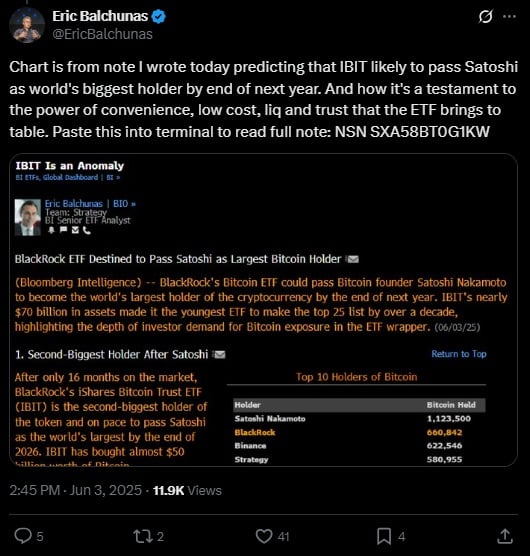Click the mail icon under analyst name
Image resolution: width=530 pixels, height=556 pixels.
pos(75,230)
